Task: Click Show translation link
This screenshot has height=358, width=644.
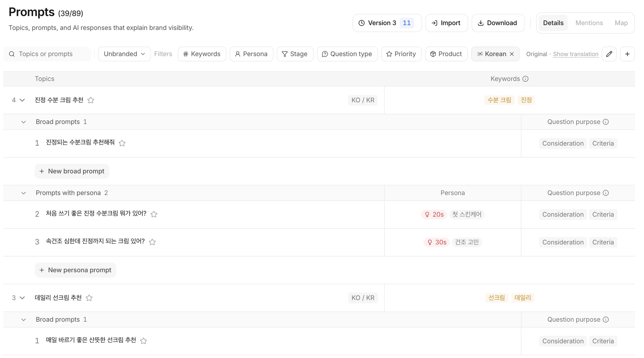Action: pos(575,54)
